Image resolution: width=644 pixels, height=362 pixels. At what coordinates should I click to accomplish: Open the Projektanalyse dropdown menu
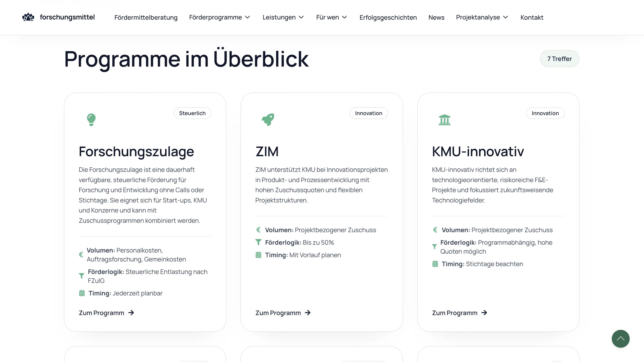(482, 17)
